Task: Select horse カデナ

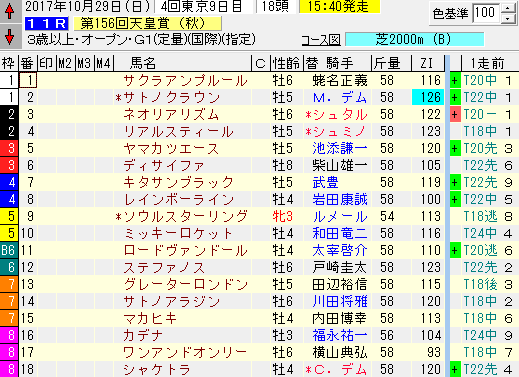Action: point(143,336)
